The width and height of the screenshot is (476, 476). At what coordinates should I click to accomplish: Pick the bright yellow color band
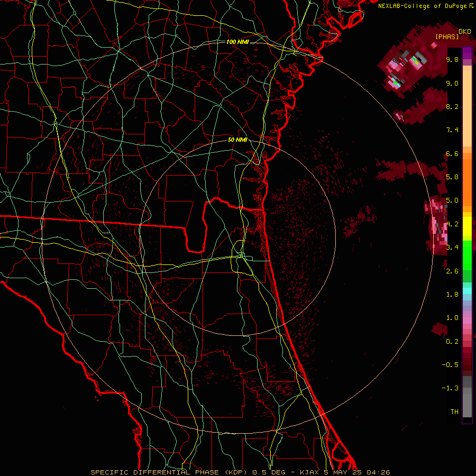point(467,226)
